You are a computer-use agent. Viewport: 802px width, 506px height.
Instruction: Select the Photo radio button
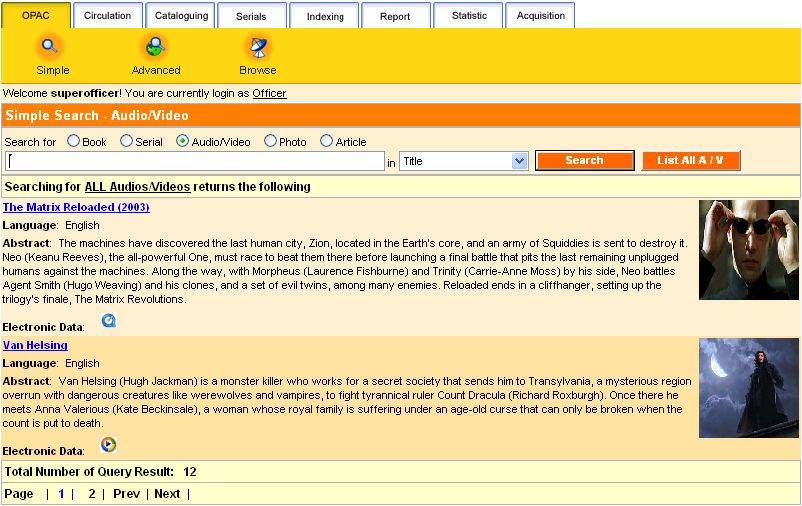(x=270, y=141)
